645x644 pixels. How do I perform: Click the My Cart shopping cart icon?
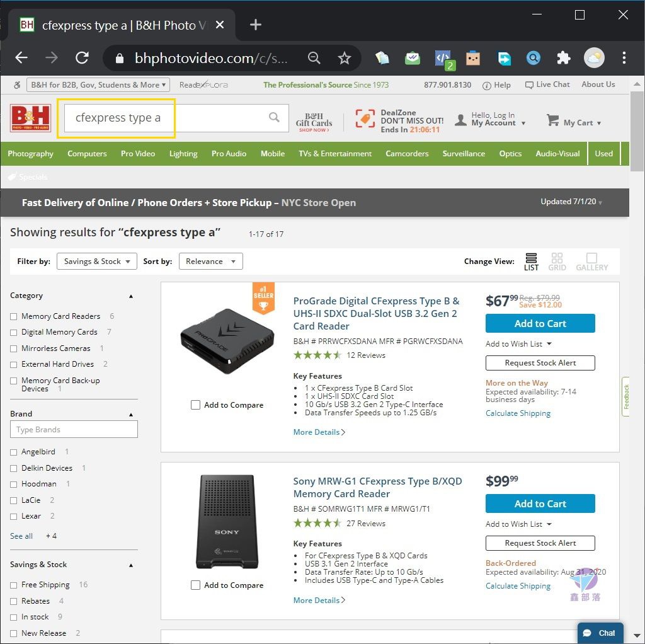pos(552,120)
